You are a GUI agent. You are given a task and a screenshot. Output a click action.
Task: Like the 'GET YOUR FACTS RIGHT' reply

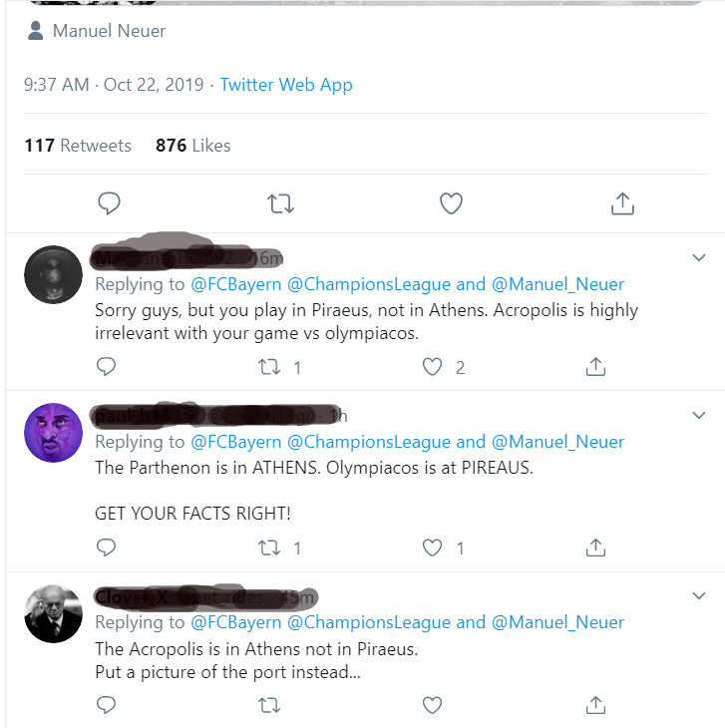pos(432,547)
